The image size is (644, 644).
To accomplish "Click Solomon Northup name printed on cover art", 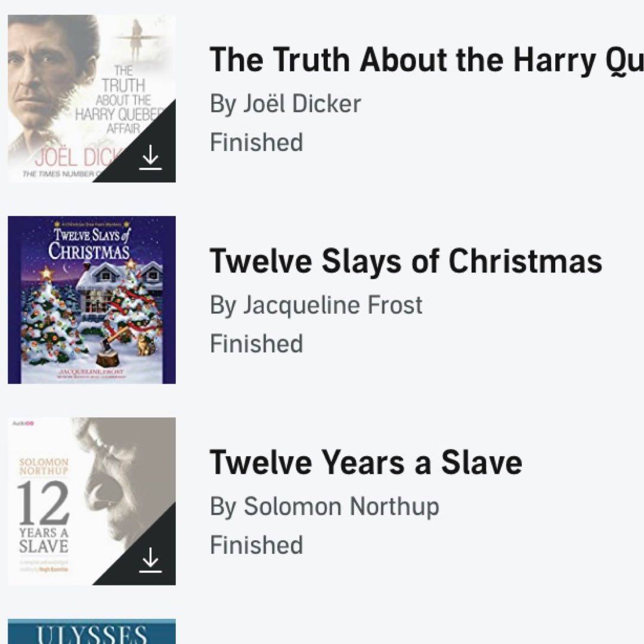I will tap(44, 466).
